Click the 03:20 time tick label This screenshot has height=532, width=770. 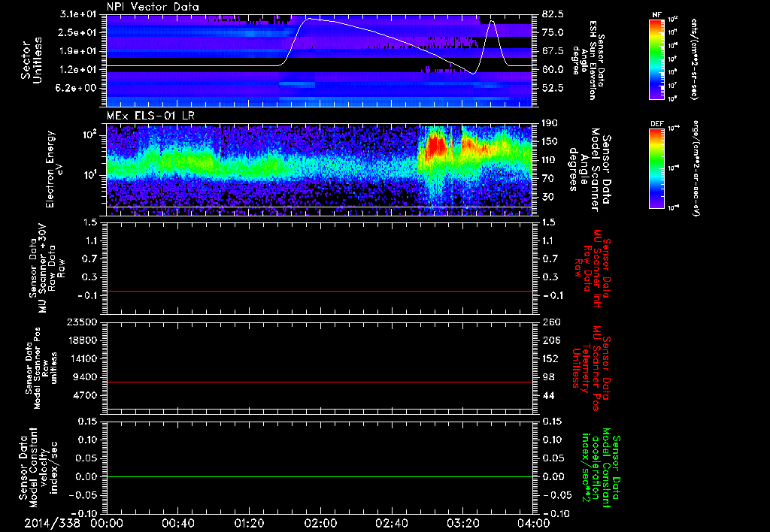(462, 523)
